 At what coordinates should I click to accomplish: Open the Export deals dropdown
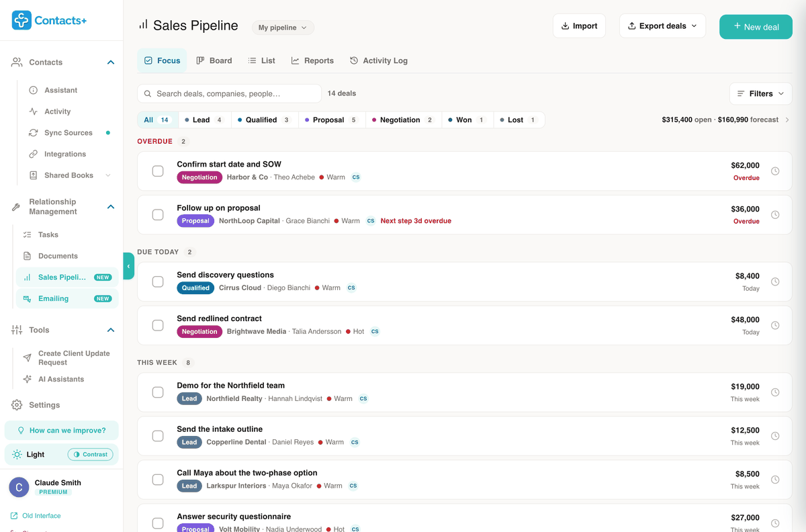coord(662,26)
